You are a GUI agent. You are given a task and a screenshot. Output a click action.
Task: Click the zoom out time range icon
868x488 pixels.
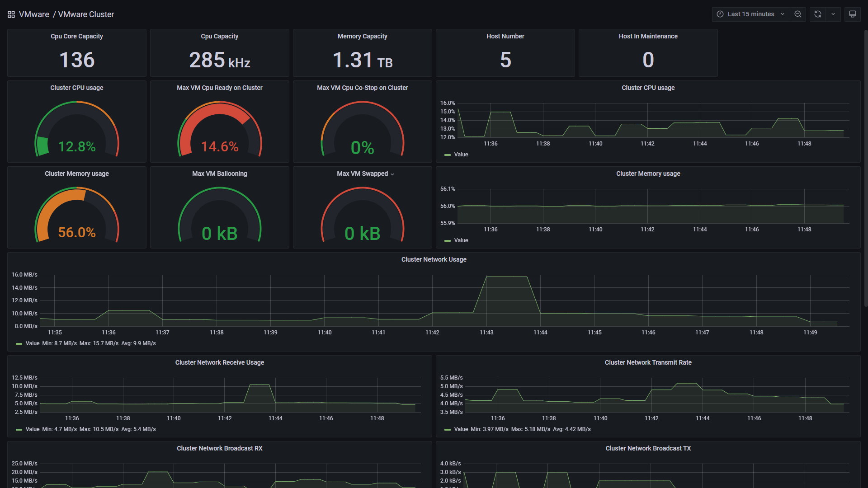[x=798, y=14]
